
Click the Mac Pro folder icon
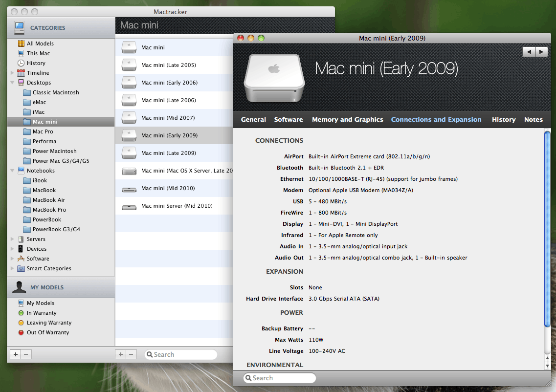pos(27,131)
